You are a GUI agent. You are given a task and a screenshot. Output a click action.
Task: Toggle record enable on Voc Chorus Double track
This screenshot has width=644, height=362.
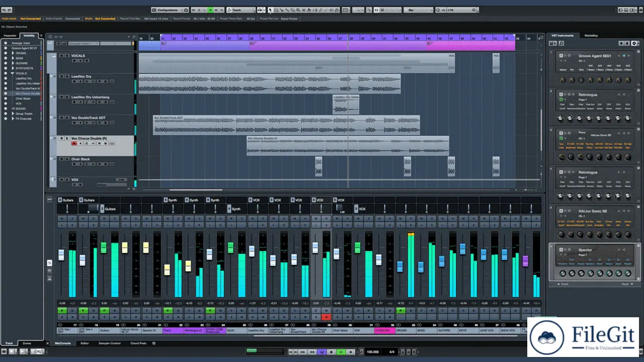pyautogui.click(x=74, y=143)
